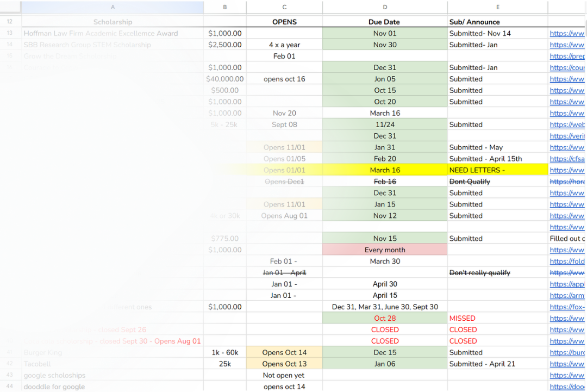Open the link next to Every month cell
This screenshot has height=392, width=587.
click(x=567, y=250)
